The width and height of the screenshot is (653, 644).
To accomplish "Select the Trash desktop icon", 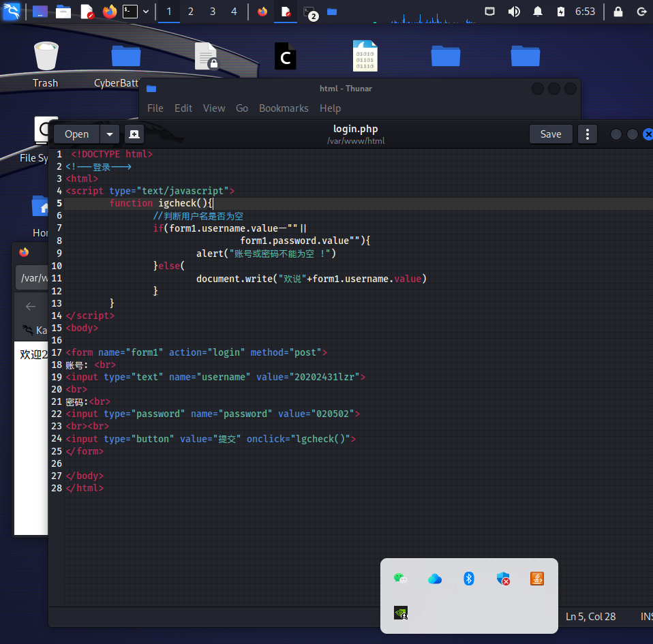I will click(46, 65).
